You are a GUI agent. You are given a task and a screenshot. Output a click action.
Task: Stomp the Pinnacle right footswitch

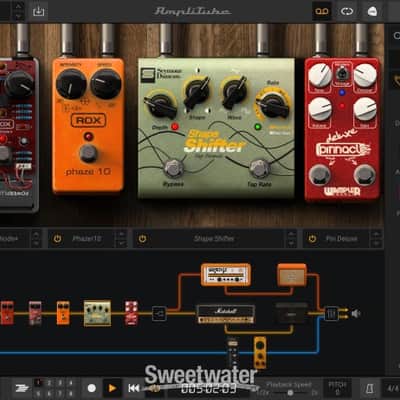[x=364, y=175]
